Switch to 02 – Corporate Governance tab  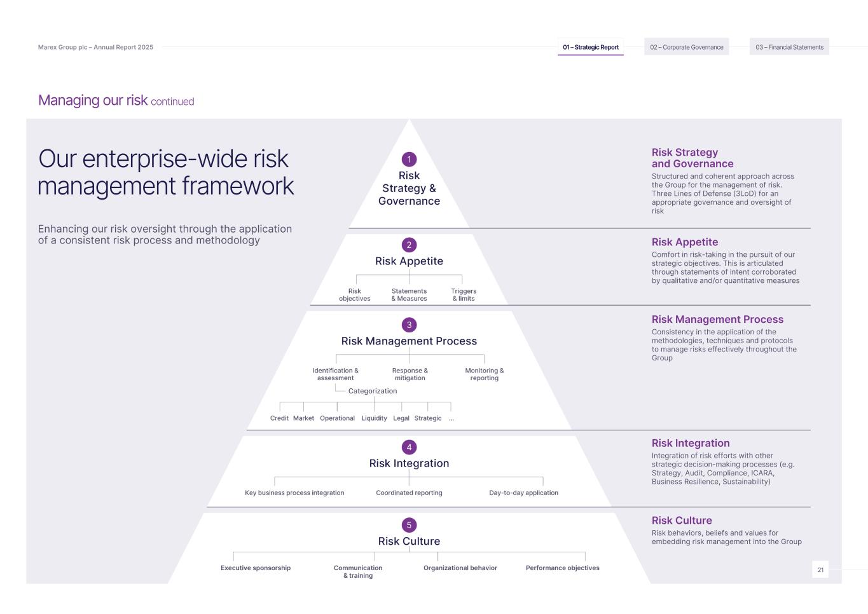click(x=686, y=47)
